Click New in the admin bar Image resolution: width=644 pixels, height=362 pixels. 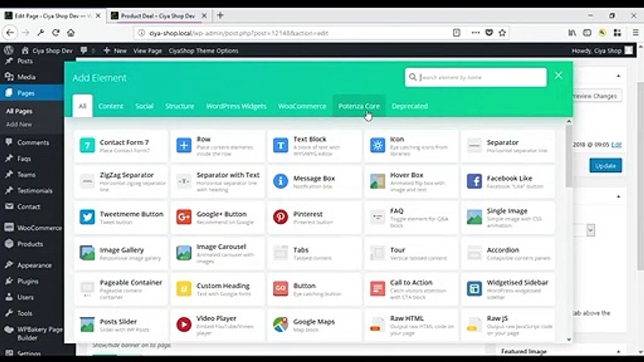pos(115,51)
